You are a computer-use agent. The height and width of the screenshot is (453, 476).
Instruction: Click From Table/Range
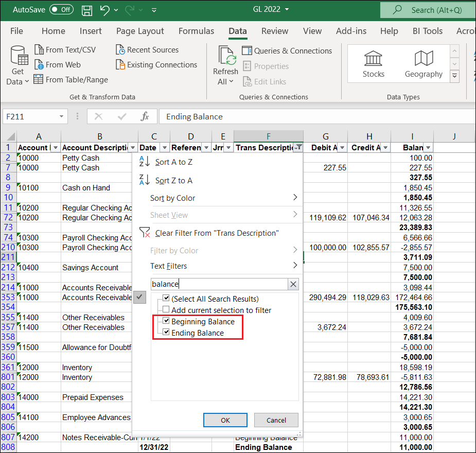[70, 80]
